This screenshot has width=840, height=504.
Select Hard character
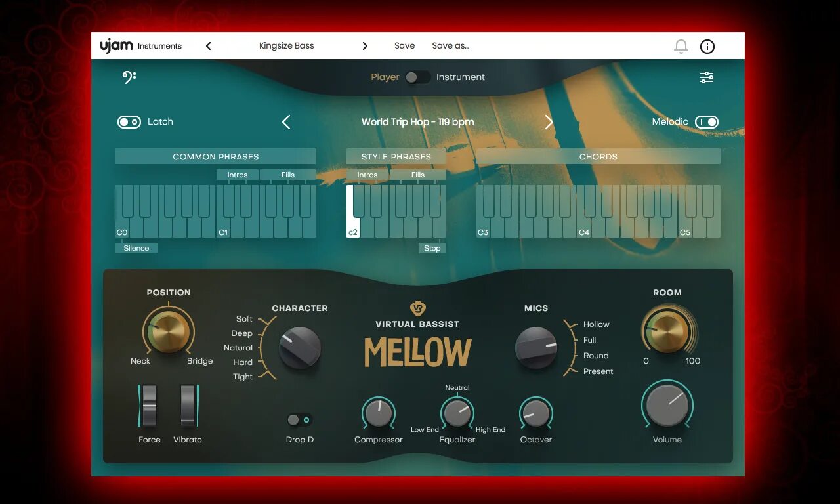point(243,362)
